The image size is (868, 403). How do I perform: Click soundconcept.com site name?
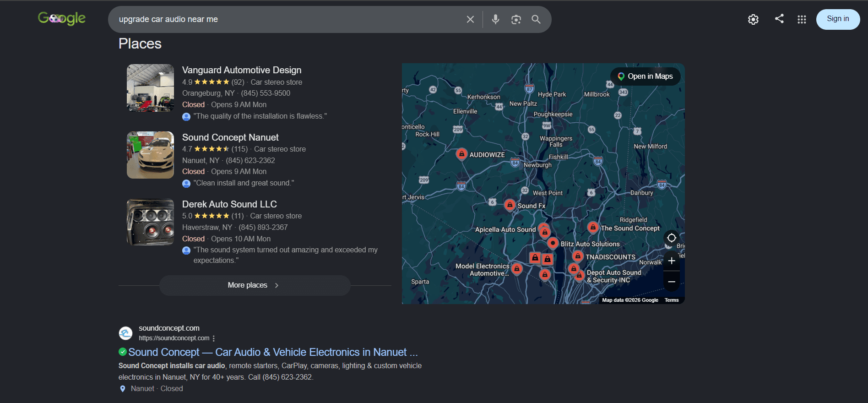[x=169, y=328]
